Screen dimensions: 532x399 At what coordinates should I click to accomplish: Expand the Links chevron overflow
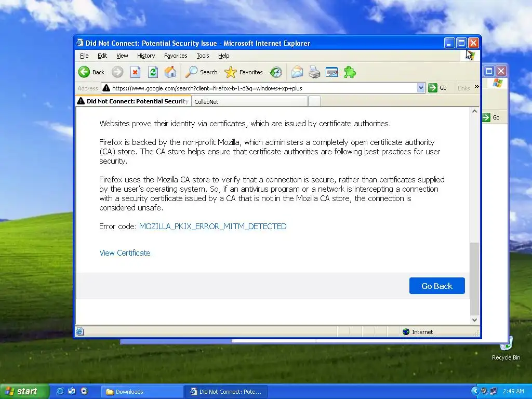[477, 87]
